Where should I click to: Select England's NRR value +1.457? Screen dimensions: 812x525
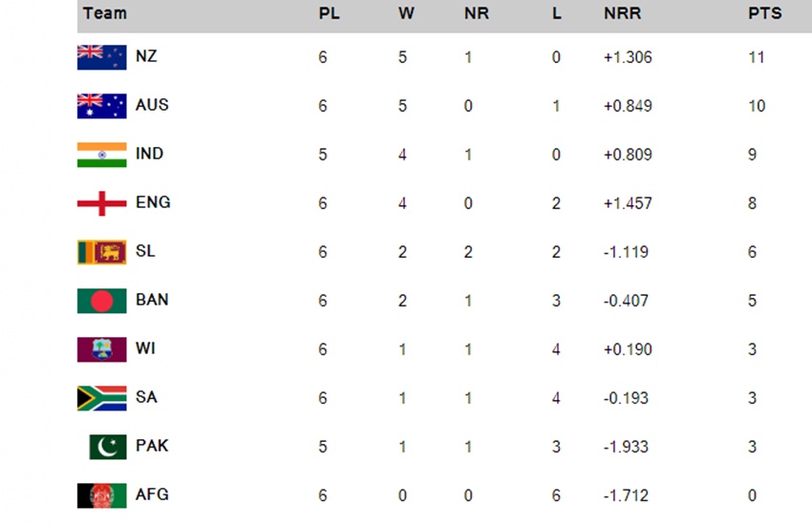click(x=628, y=203)
